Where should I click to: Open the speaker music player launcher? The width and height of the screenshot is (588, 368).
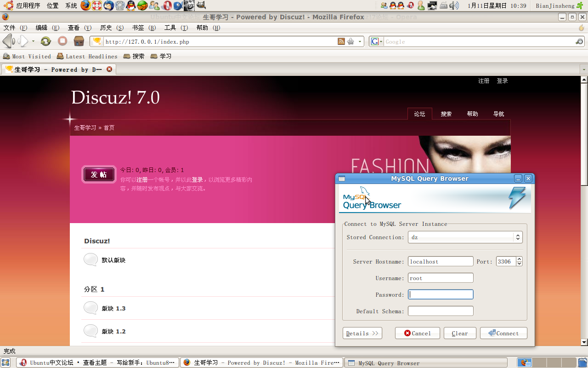pyautogui.click(x=120, y=6)
